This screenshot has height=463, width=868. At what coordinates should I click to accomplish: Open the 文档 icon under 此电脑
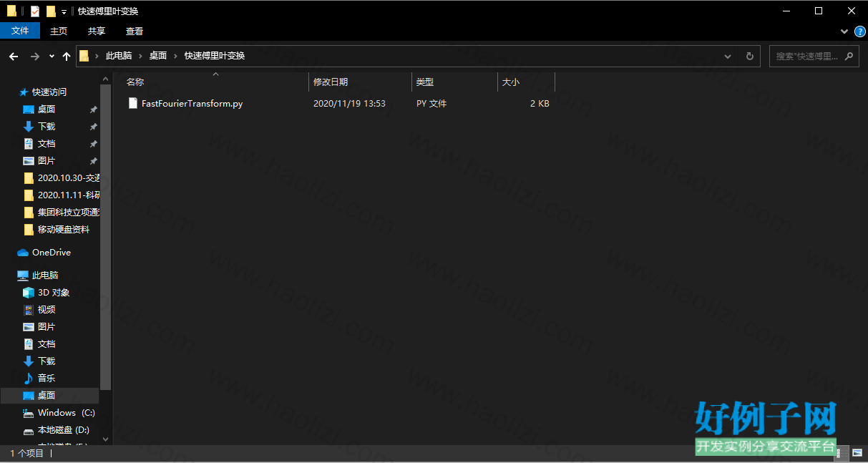tap(29, 344)
